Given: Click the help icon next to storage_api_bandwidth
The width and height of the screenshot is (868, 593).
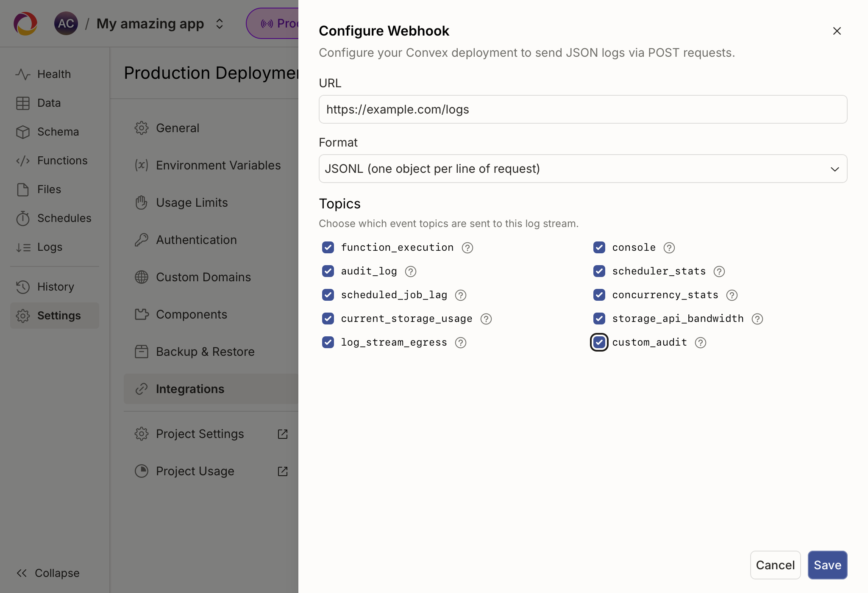Looking at the screenshot, I should coord(757,319).
